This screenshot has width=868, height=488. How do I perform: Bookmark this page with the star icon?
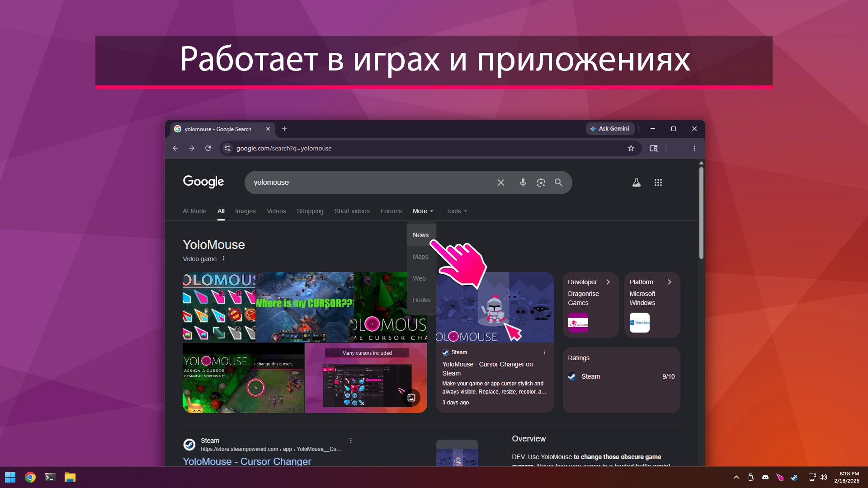(631, 148)
